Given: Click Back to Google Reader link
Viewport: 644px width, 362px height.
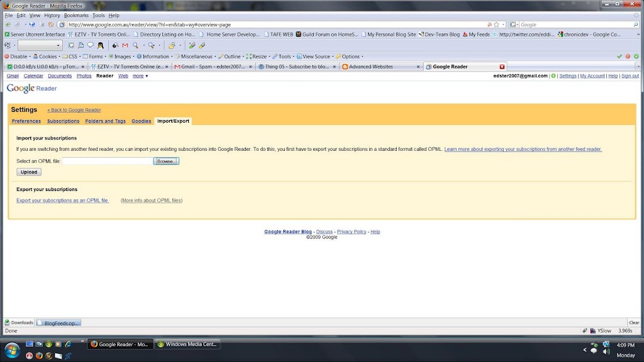Looking at the screenshot, I should 74,110.
